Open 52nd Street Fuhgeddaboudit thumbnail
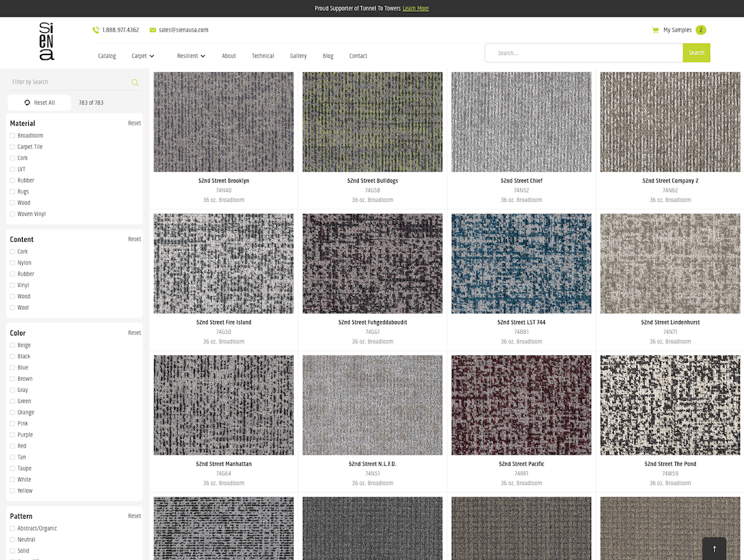This screenshot has height=560, width=744. [373, 263]
